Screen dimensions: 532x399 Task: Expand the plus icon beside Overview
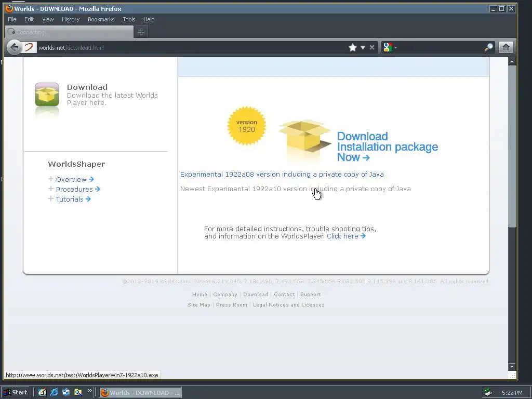pos(51,179)
